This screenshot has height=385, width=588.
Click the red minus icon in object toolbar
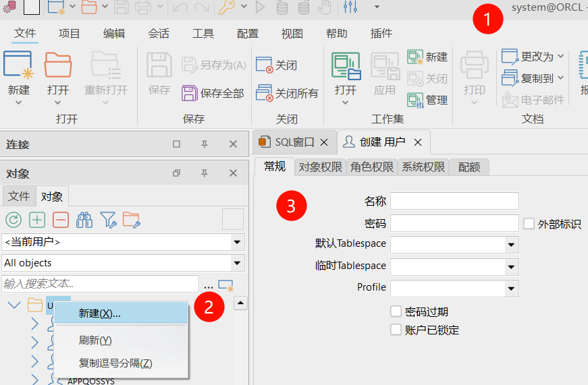tap(61, 219)
